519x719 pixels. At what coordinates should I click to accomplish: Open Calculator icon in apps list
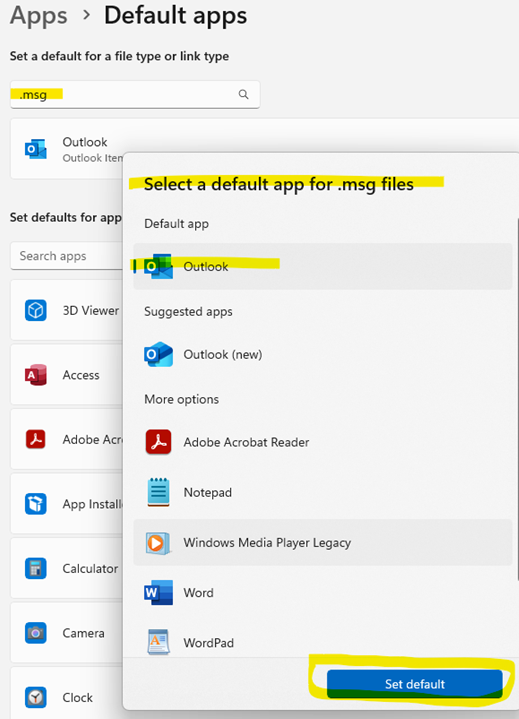pos(35,569)
